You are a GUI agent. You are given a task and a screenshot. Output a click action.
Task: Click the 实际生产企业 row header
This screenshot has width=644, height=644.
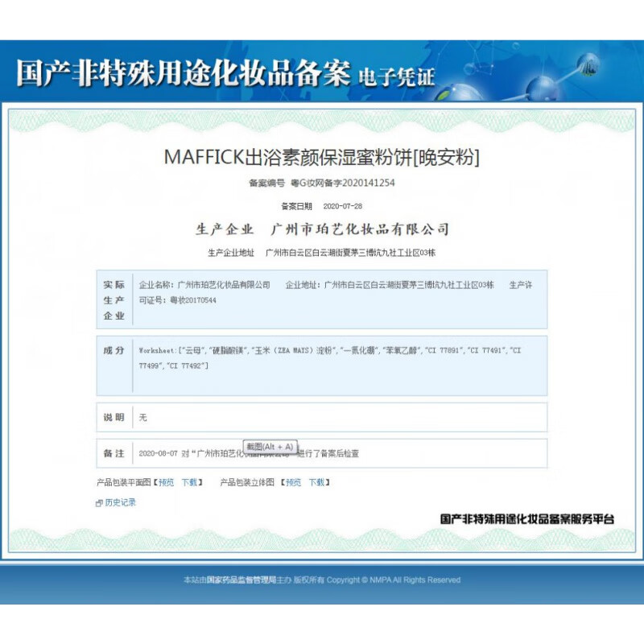pos(114,300)
